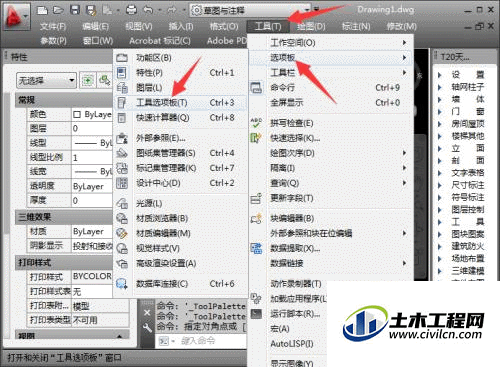Image resolution: width=500 pixels, height=367 pixels.
Task: Click the Plot printer icon
Action: coord(131,11)
